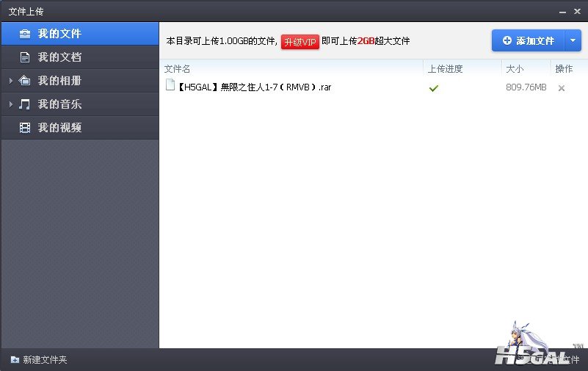Click the document icon beside 我的文档
The height and width of the screenshot is (371, 588).
click(25, 57)
